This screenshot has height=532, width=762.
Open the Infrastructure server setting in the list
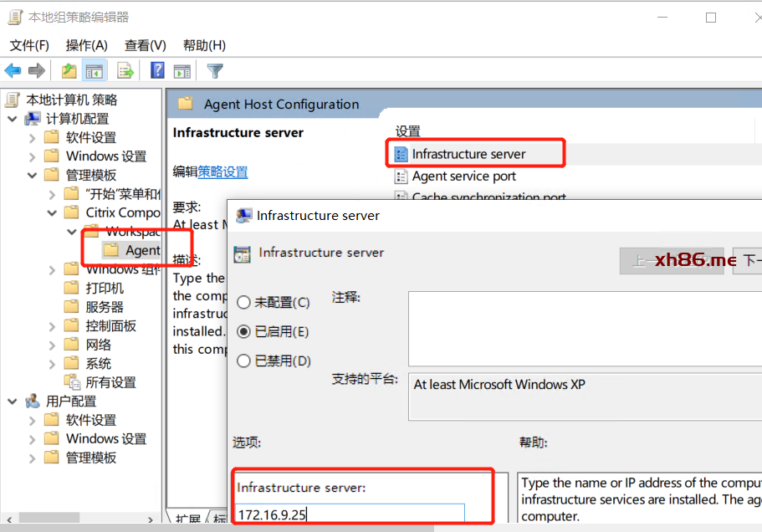pos(468,154)
